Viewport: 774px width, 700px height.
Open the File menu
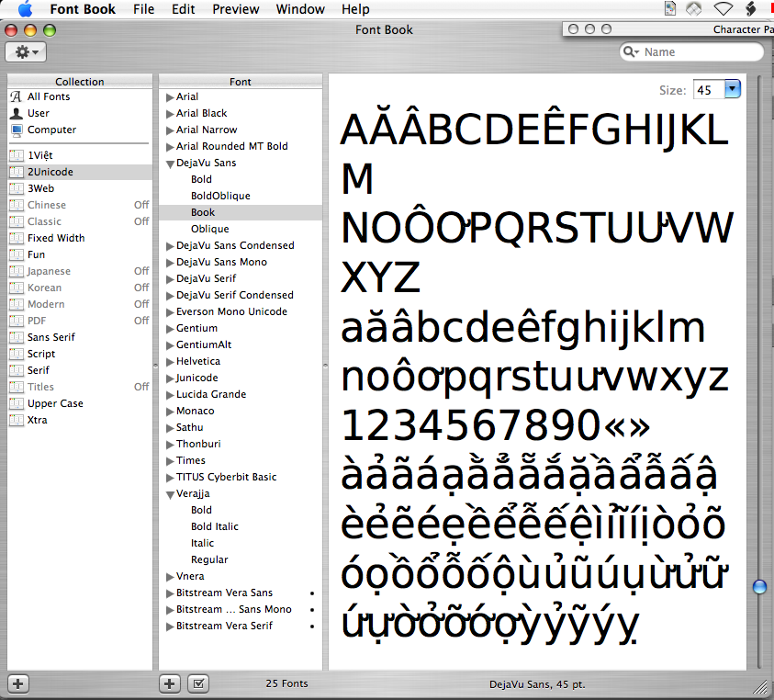tap(143, 9)
